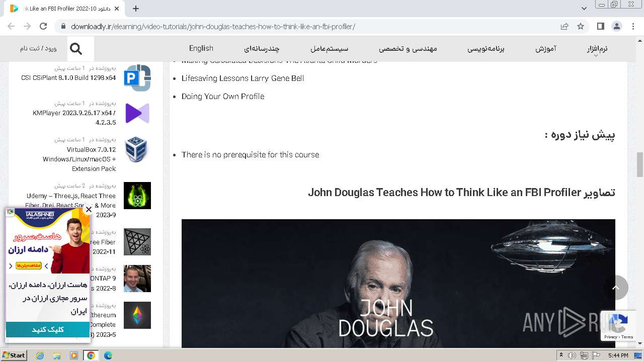Open the مهندسی و تخصصی menu
The image size is (644, 362).
408,49
